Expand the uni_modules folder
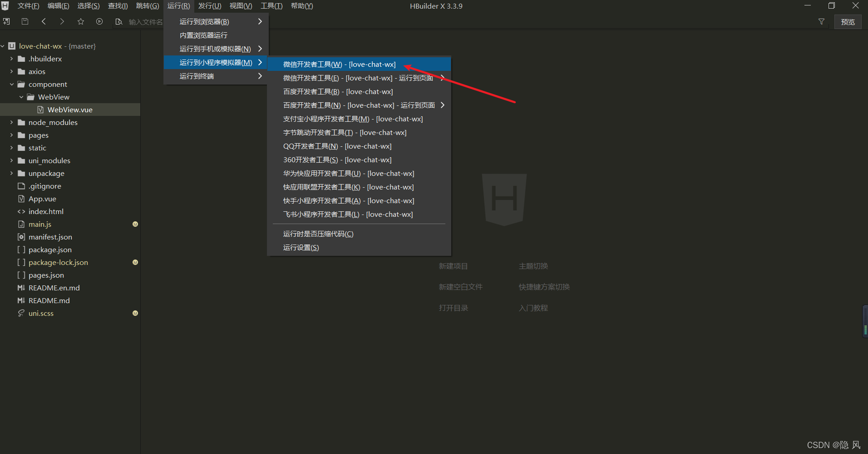This screenshot has height=454, width=868. click(12, 160)
